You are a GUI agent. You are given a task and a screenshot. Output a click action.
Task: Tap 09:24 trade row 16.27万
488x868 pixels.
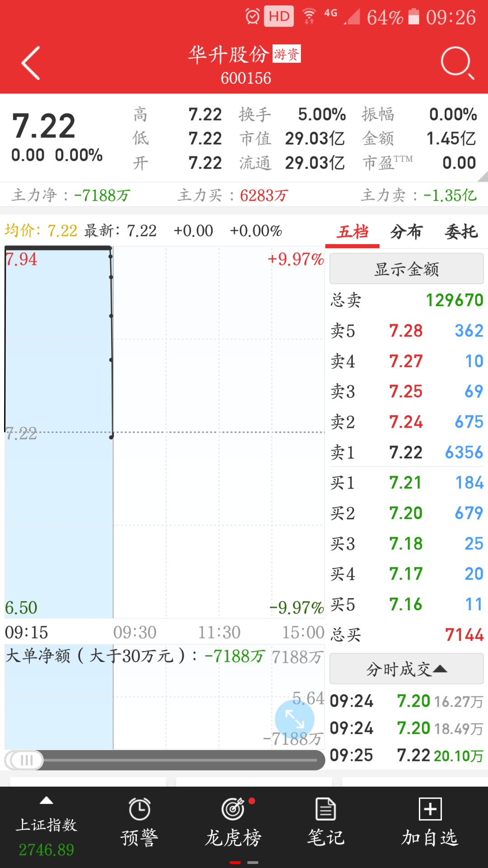click(x=407, y=701)
